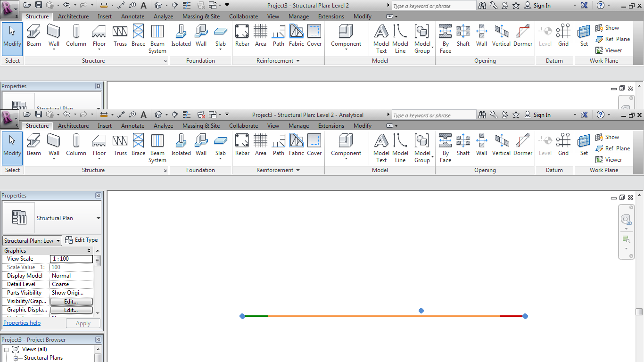The image size is (644, 362).
Task: Select Model Line in the Analytical window
Action: point(400,148)
